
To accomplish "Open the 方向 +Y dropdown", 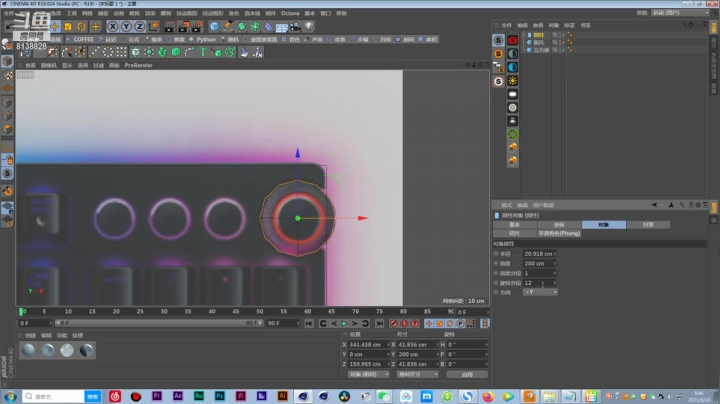I will pyautogui.click(x=541, y=292).
